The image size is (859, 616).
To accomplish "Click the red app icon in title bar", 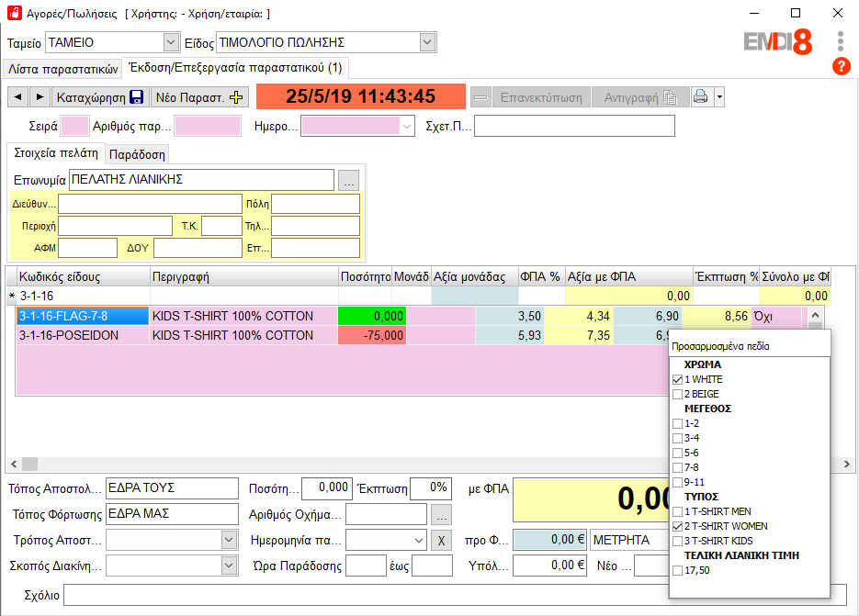I will [x=15, y=13].
